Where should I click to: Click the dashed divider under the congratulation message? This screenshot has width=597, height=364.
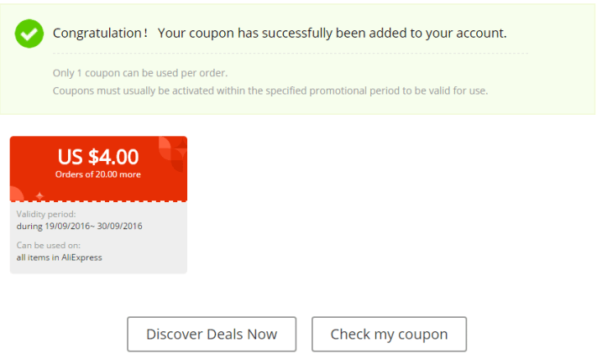[291, 53]
